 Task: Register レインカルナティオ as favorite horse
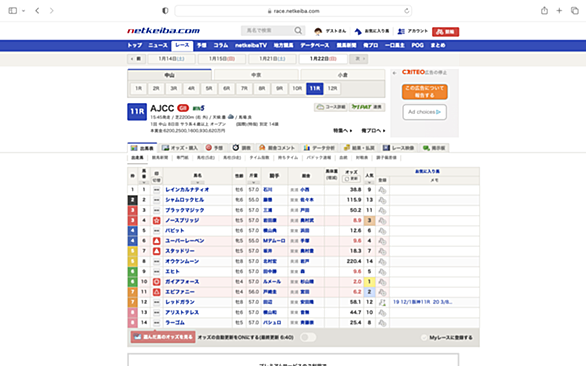tap(382, 190)
